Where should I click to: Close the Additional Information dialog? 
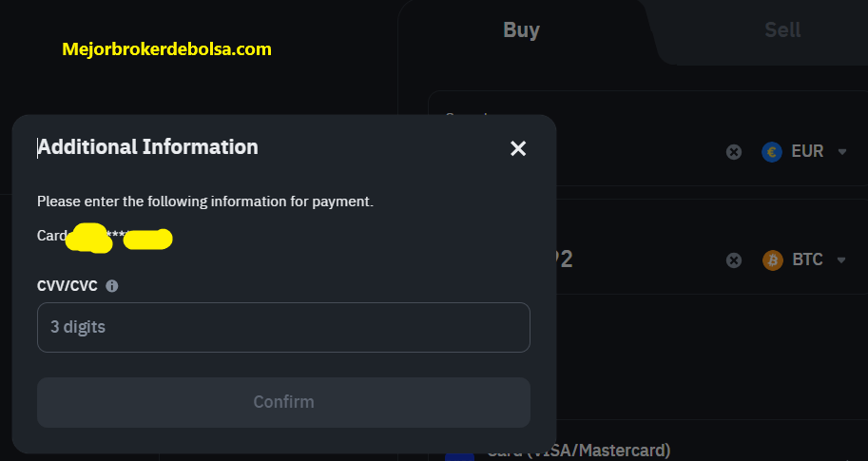[x=518, y=148]
